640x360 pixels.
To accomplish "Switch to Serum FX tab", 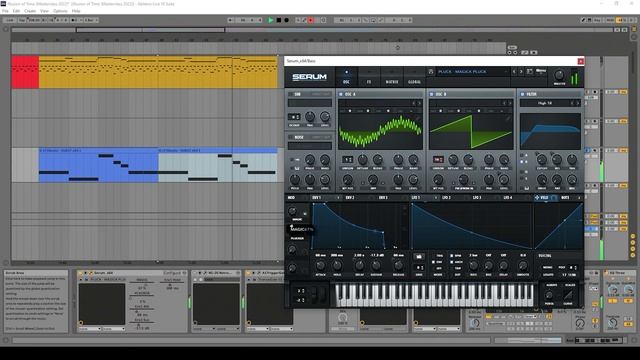I will (x=369, y=78).
